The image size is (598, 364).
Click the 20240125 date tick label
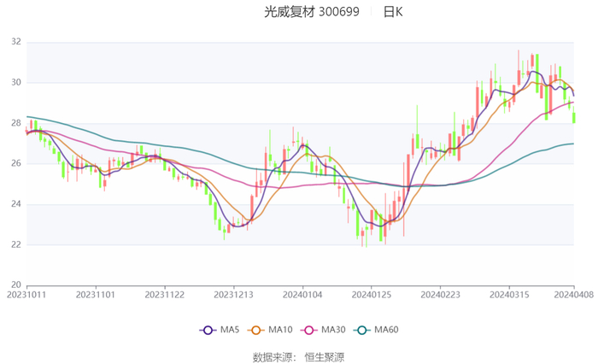(x=372, y=295)
